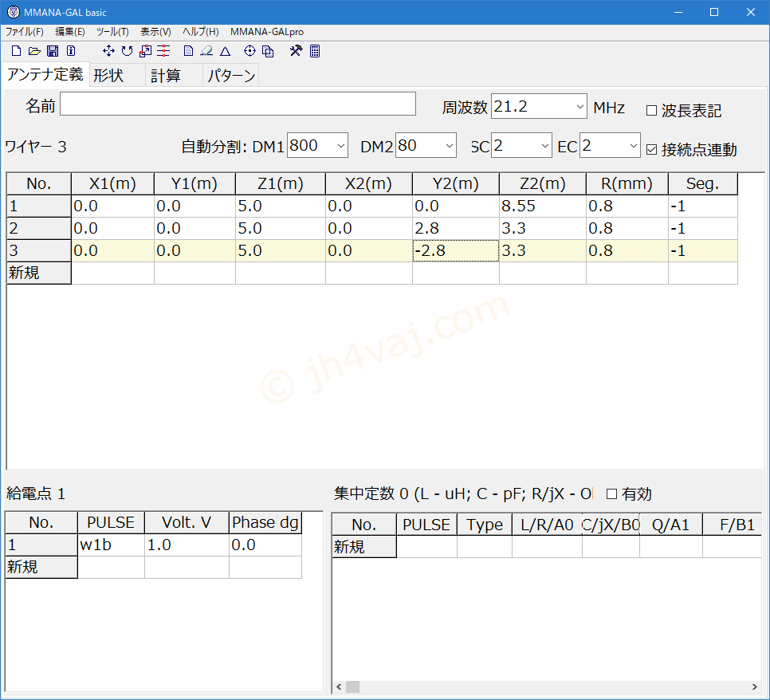The image size is (770, 700).
Task: Click row header 2 in the wire table
Action: (x=39, y=229)
